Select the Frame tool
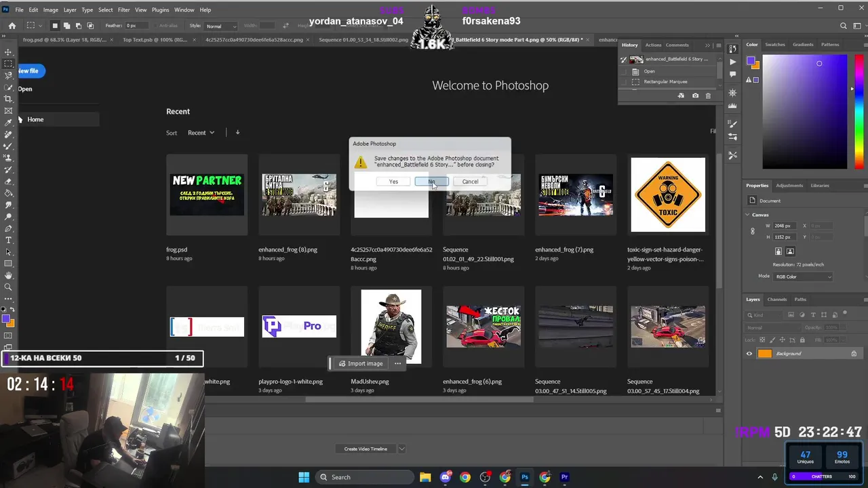868x488 pixels. coord(8,110)
